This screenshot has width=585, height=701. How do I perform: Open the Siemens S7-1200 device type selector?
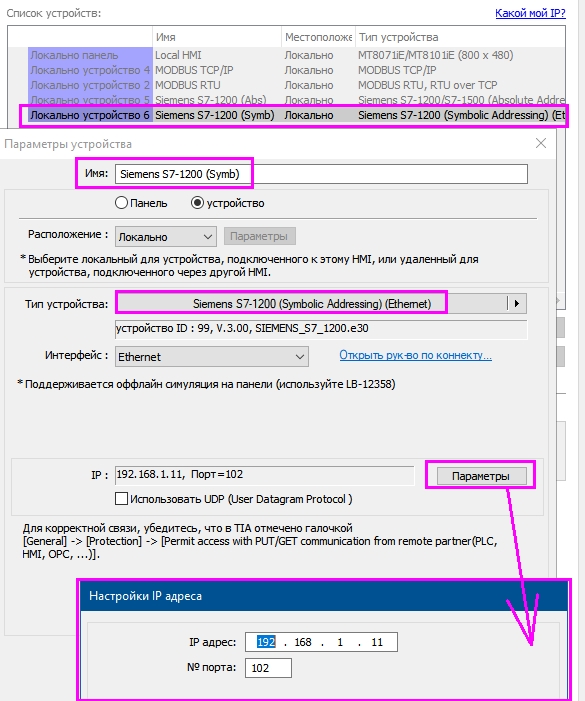tap(312, 304)
